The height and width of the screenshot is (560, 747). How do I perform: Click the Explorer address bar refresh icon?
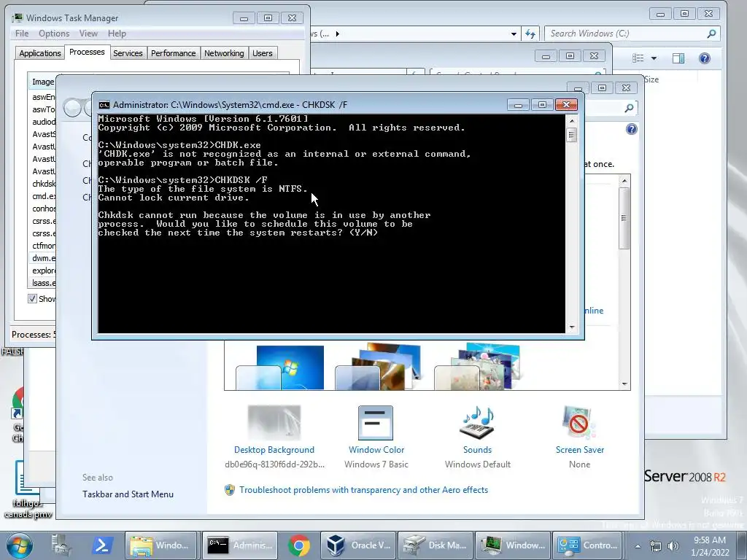pos(530,34)
